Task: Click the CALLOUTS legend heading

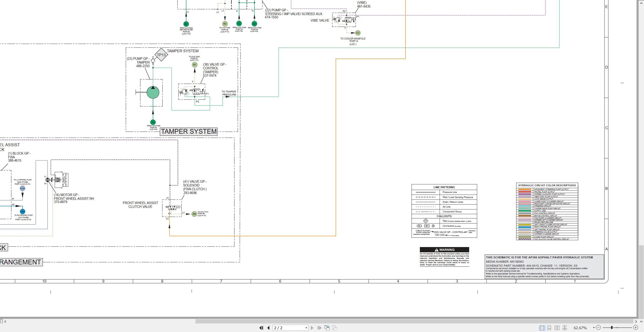Action: 444,216
